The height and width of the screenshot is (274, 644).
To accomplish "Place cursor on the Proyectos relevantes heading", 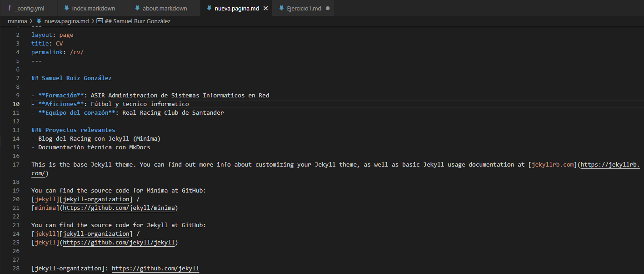I will pos(80,130).
